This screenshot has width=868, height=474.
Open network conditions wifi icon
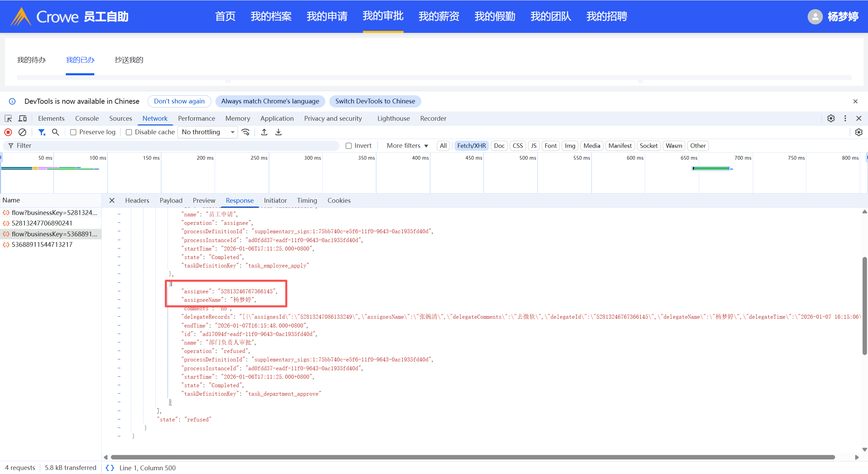click(246, 132)
